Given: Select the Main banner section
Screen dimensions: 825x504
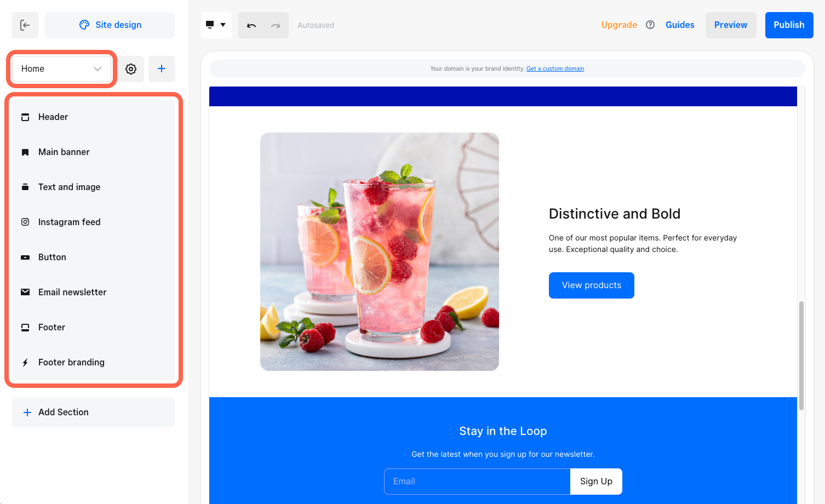Looking at the screenshot, I should 94,152.
